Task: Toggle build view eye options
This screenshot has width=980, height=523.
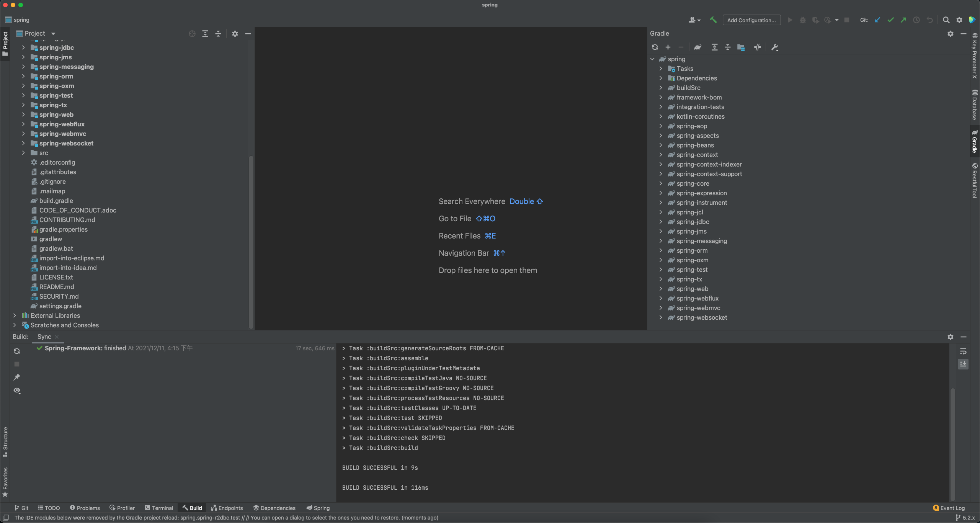Action: [x=17, y=391]
